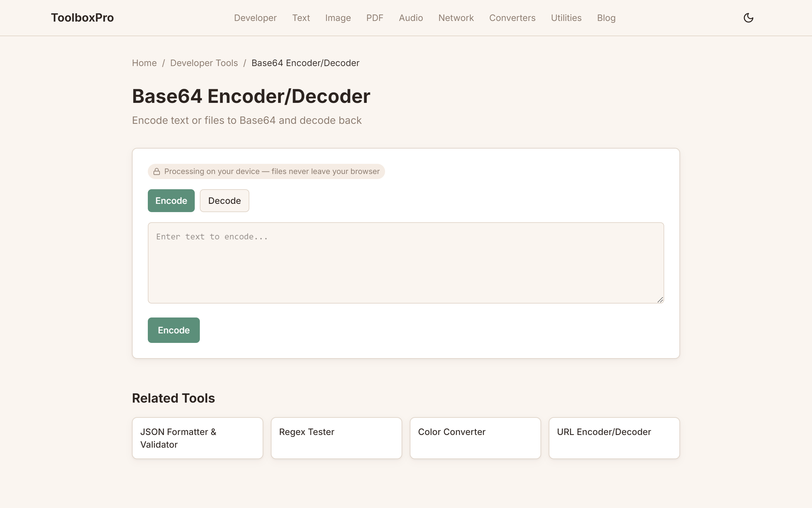The image size is (812, 508).
Task: Open the Text menu
Action: point(301,18)
